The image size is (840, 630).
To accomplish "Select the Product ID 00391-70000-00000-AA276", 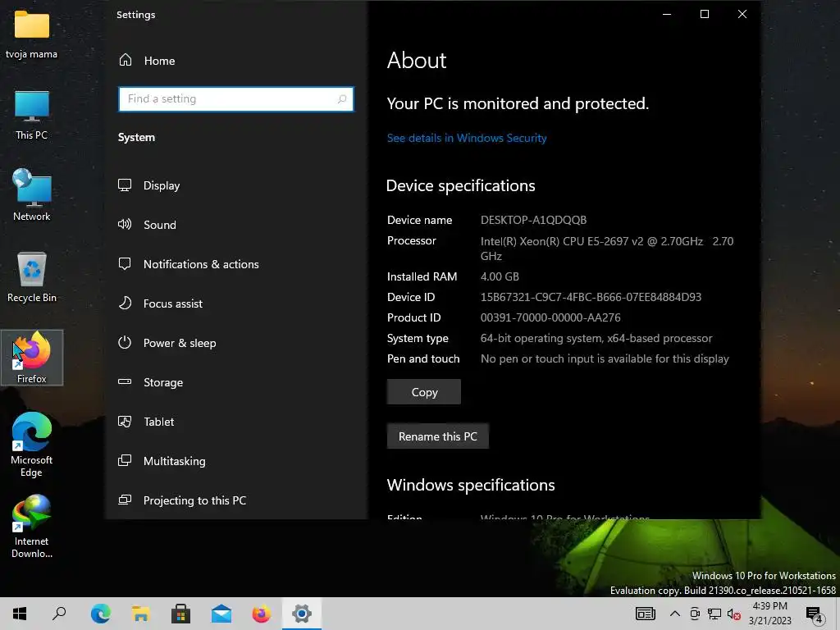I will [550, 317].
